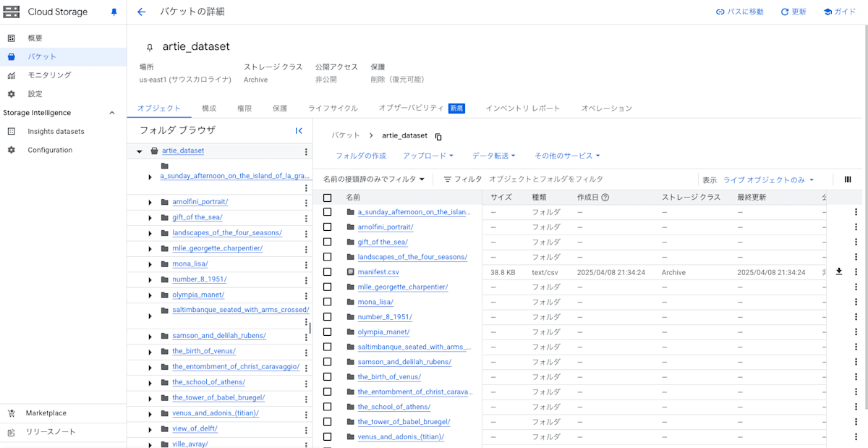Screen dimensions: 868x448
Task: Click the 作成日 help icon
Action: (x=605, y=198)
